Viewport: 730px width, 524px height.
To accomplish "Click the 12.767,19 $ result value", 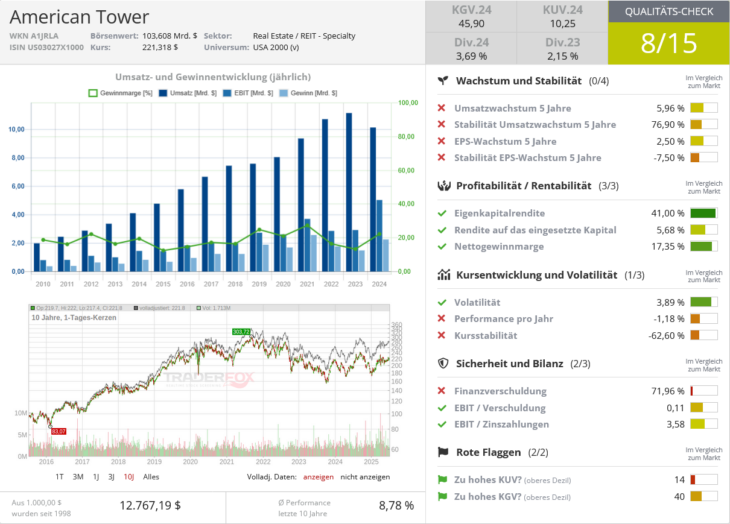I will click(150, 505).
